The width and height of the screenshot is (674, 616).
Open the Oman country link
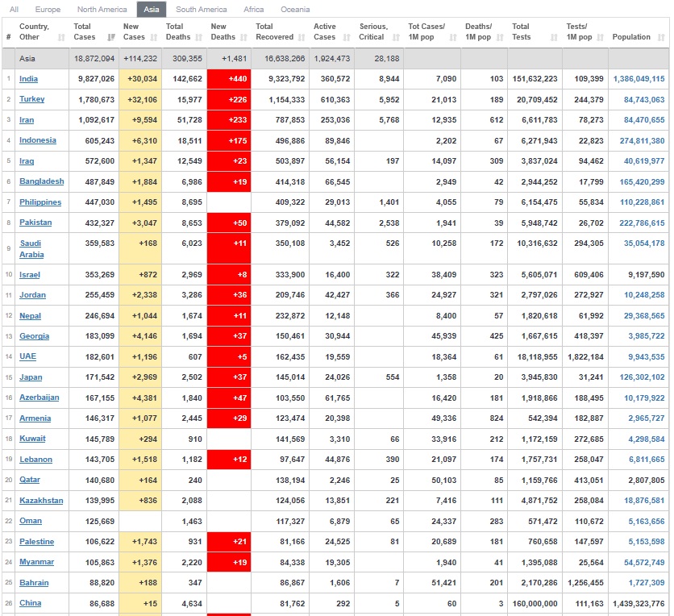click(31, 521)
